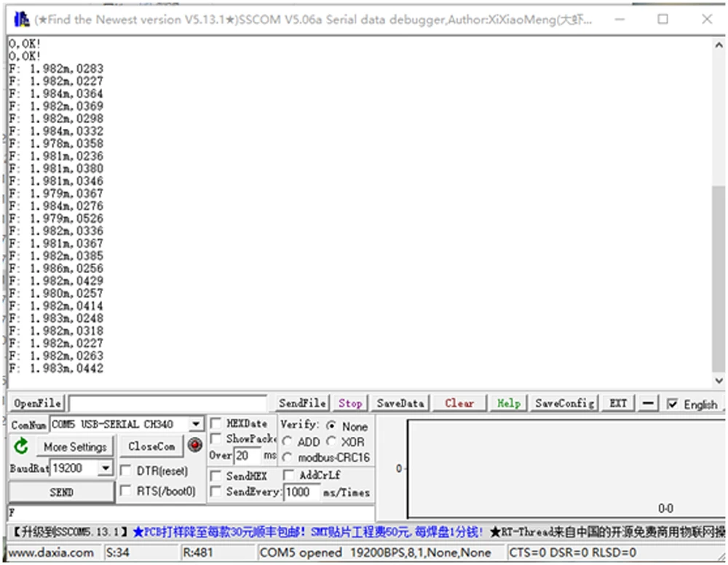Click the SSCOM app icon in title bar
The width and height of the screenshot is (728, 565).
click(21, 20)
